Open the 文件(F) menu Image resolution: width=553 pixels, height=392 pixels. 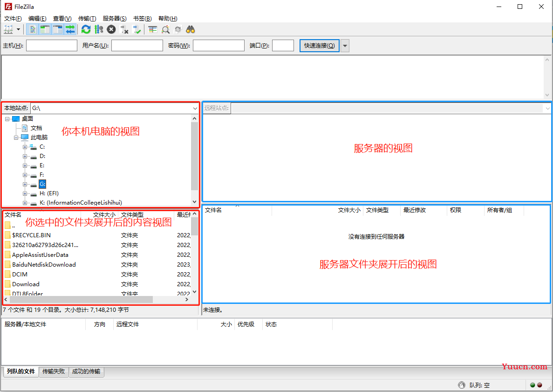(13, 18)
